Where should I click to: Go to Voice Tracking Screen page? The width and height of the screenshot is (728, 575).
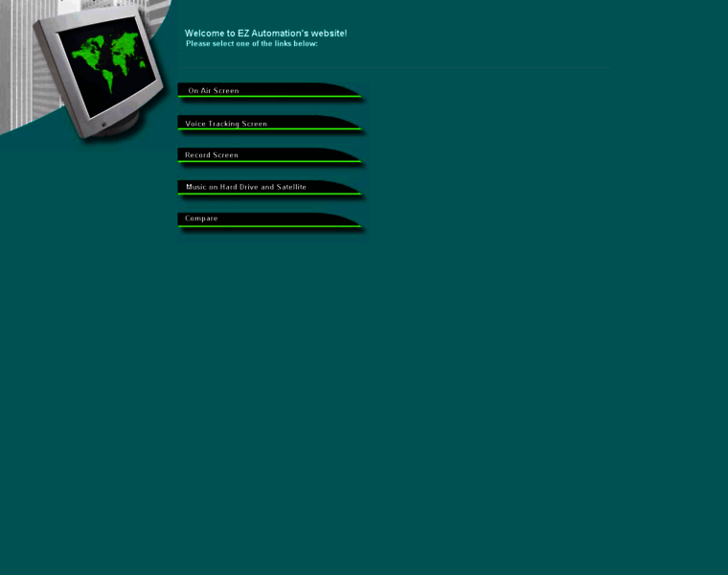click(x=270, y=123)
